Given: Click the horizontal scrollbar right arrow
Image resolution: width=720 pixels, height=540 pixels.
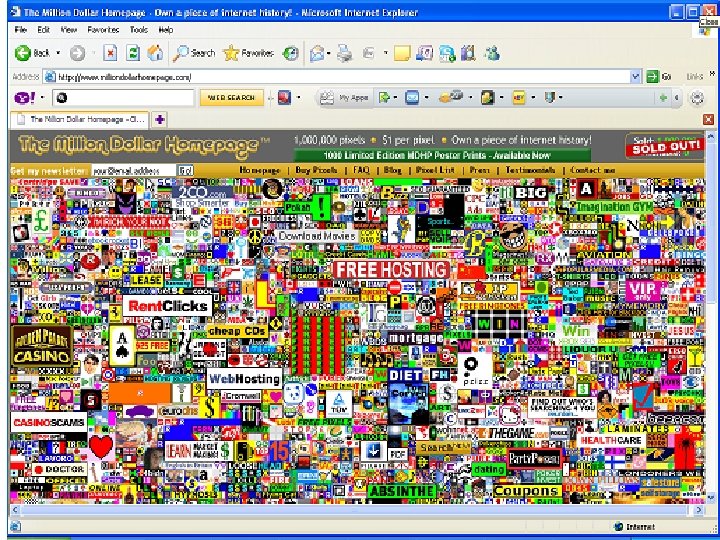Looking at the screenshot, I should [x=699, y=510].
